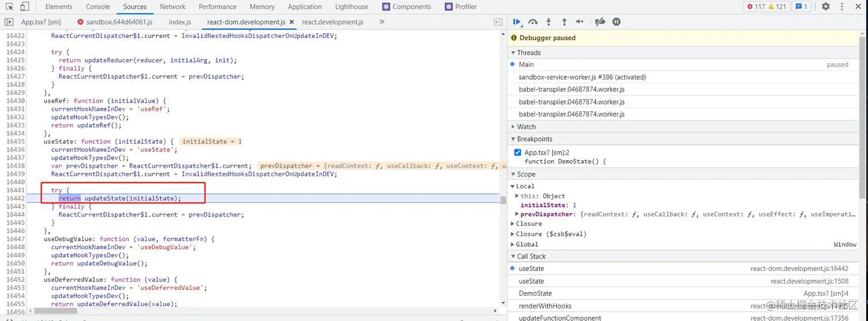Open DevTools settings gear
Viewport: 868px width, 321px height.
[x=826, y=7]
